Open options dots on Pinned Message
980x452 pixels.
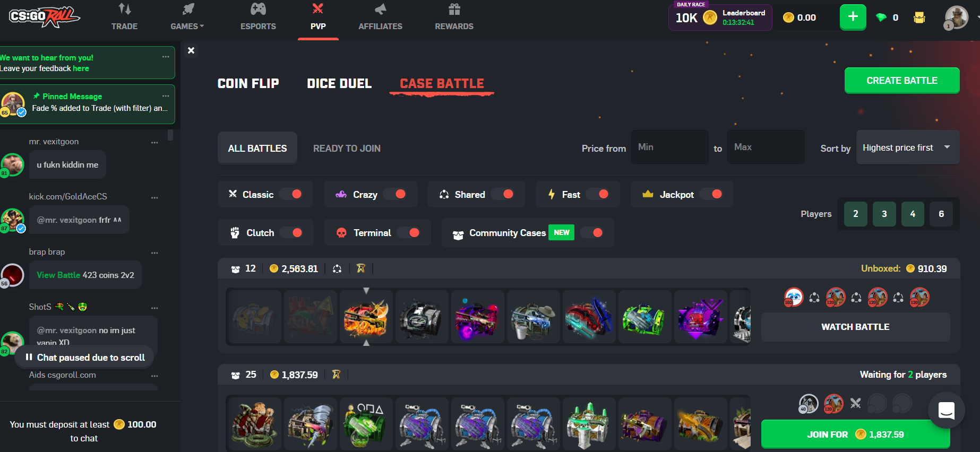166,96
